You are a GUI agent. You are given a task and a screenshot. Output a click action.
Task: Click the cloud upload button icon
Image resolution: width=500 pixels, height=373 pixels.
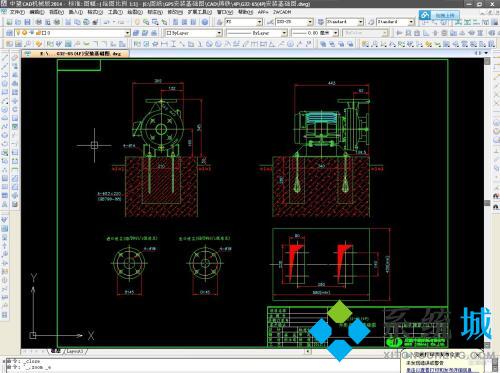click(x=424, y=15)
